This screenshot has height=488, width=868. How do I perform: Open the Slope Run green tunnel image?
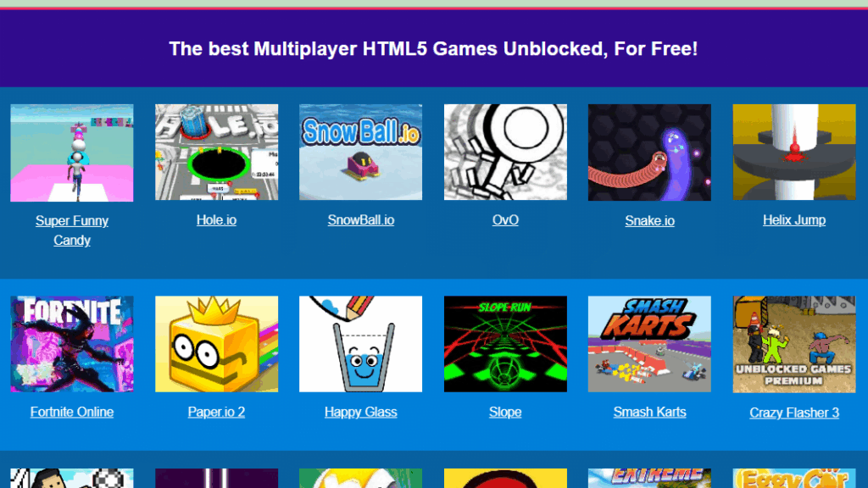tap(505, 344)
